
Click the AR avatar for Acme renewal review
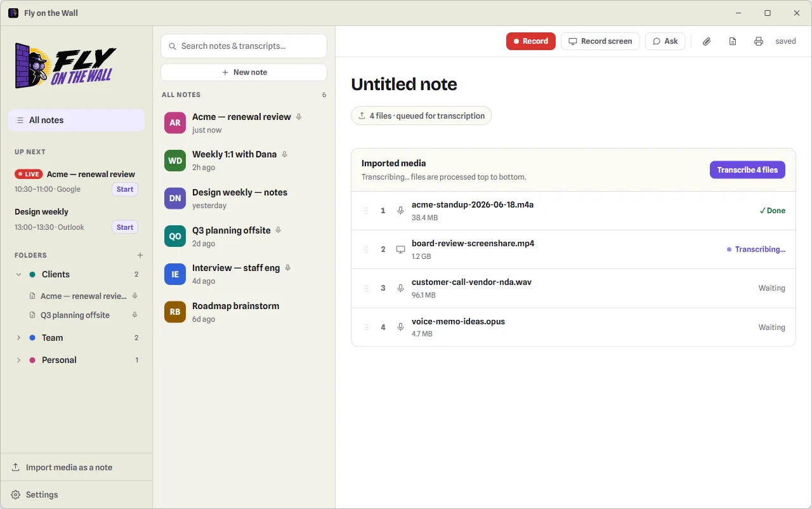(x=175, y=123)
